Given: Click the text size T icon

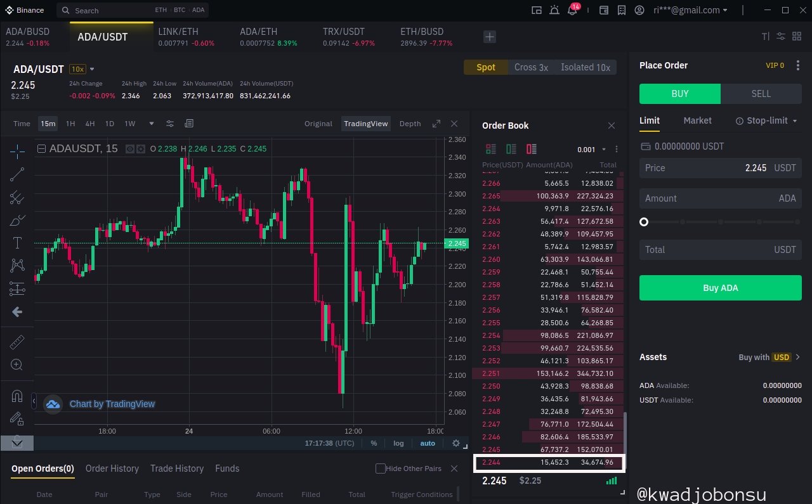Looking at the screenshot, I should pos(765,37).
